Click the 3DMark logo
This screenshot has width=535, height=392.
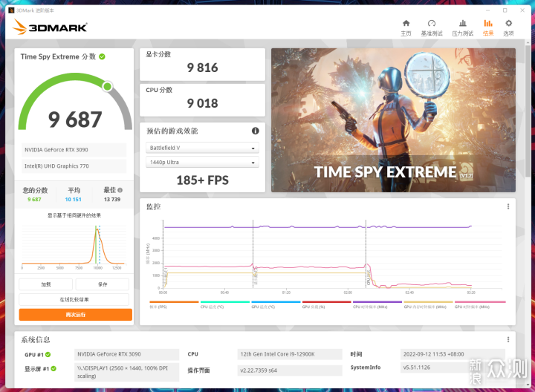(x=50, y=27)
